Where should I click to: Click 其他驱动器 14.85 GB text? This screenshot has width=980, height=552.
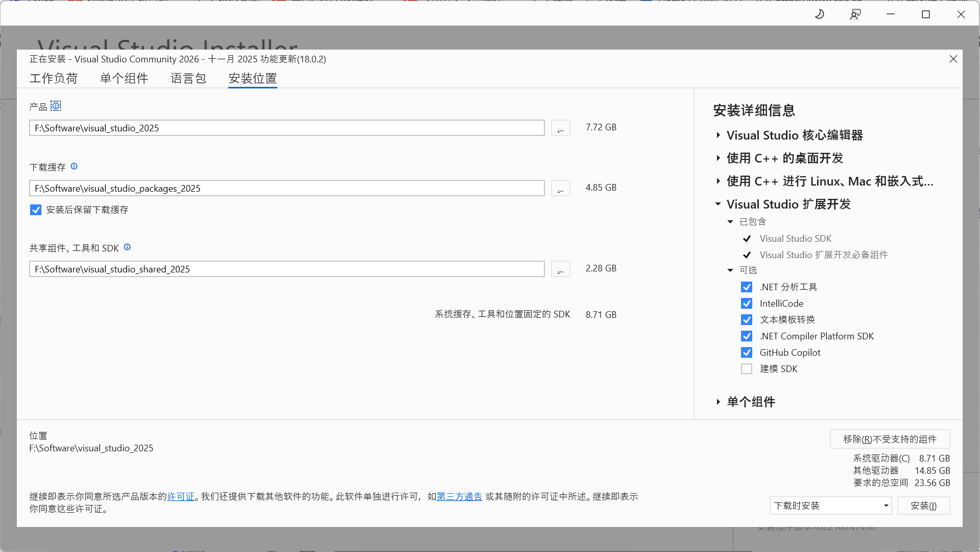(x=901, y=471)
